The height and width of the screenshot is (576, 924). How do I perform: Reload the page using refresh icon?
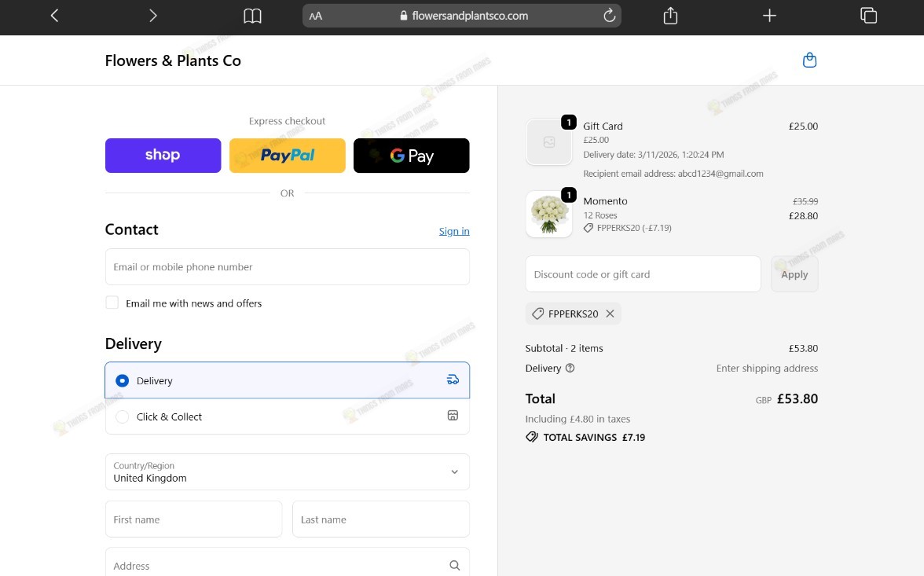pyautogui.click(x=610, y=16)
